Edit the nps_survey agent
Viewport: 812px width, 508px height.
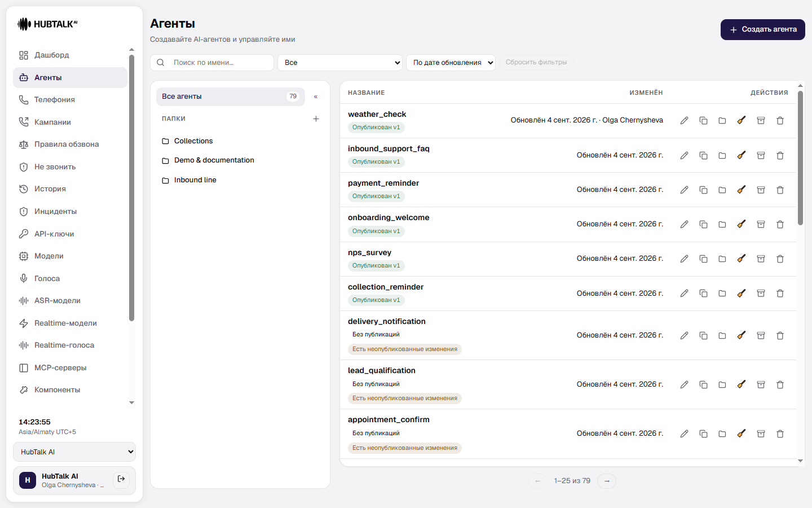[x=684, y=259]
